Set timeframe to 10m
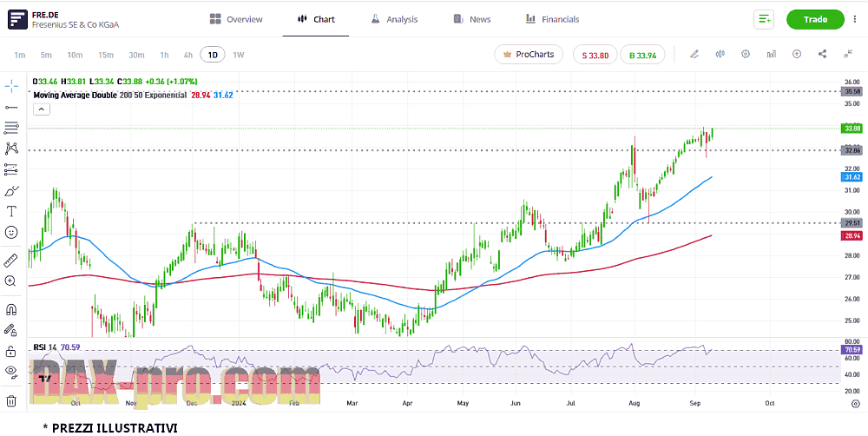This screenshot has height=436, width=868. tap(75, 55)
